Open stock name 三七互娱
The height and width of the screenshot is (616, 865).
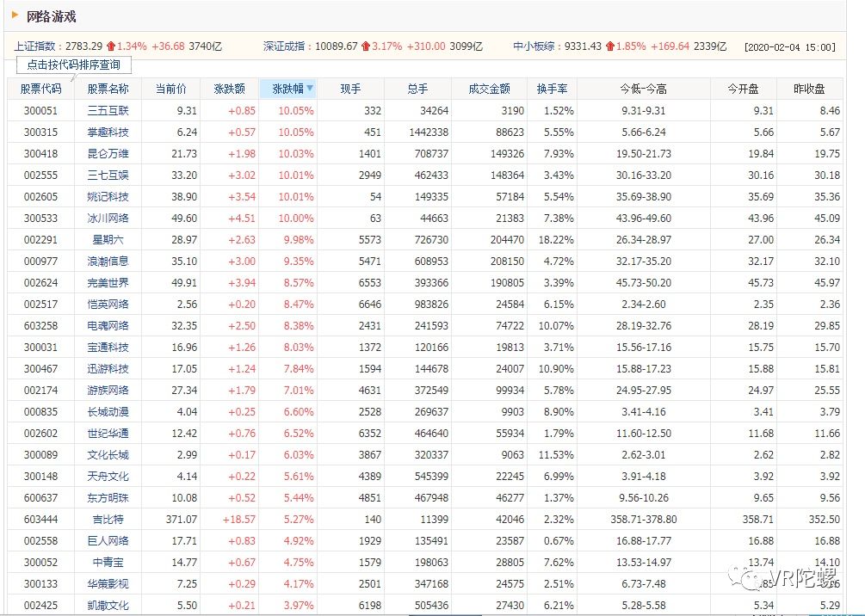coord(108,175)
